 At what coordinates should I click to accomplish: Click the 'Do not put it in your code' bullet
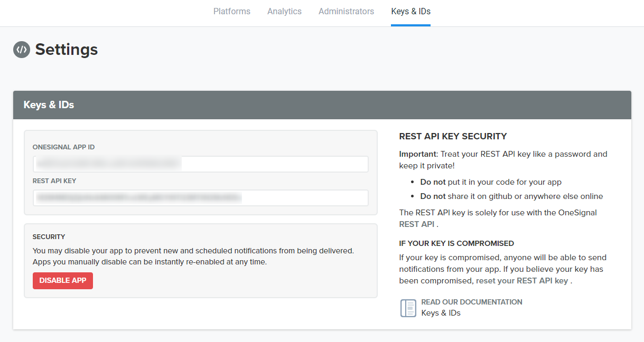491,182
